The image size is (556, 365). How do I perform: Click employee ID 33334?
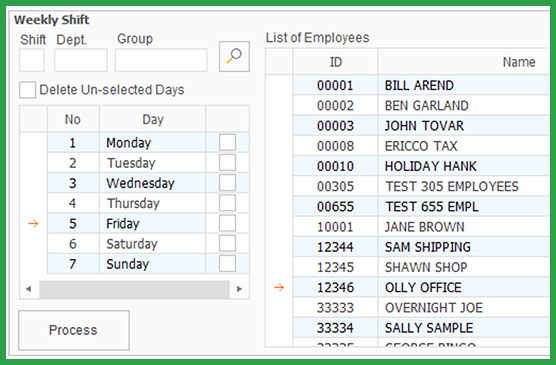[335, 328]
